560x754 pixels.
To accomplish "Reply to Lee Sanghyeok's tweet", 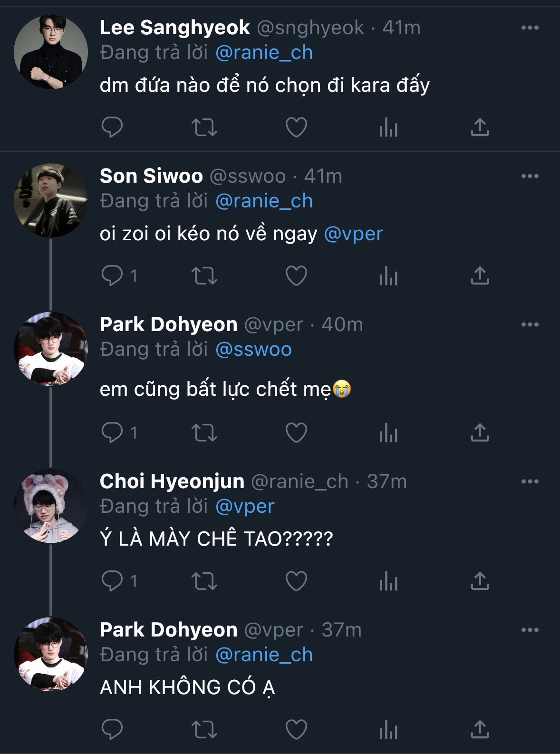I will coord(112,127).
